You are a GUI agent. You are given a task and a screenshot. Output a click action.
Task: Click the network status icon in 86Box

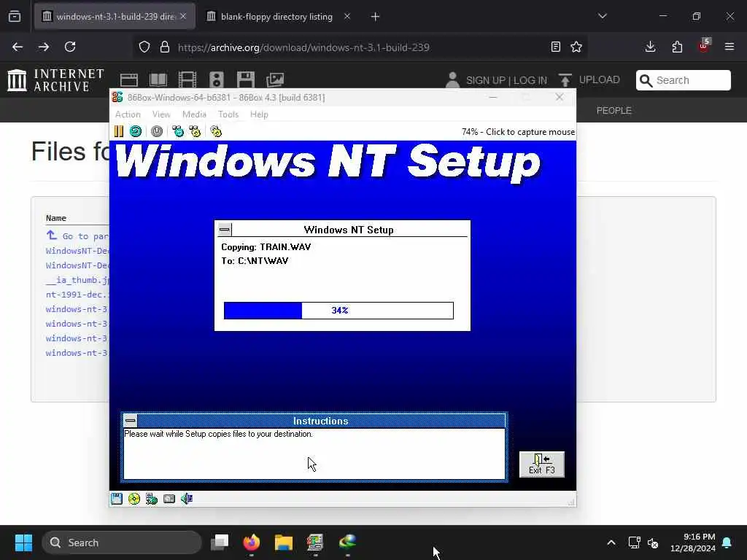tap(152, 499)
